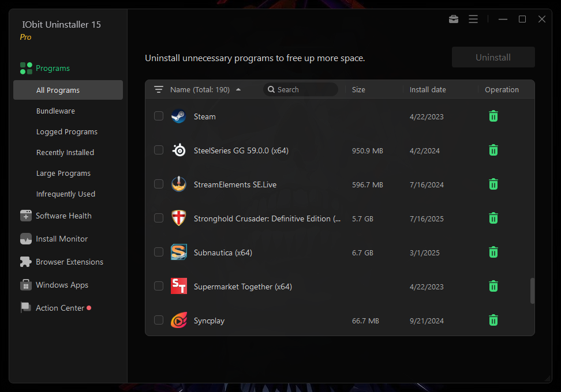The image size is (561, 392).
Task: Click the StreamElements rocket icon
Action: tap(178, 184)
